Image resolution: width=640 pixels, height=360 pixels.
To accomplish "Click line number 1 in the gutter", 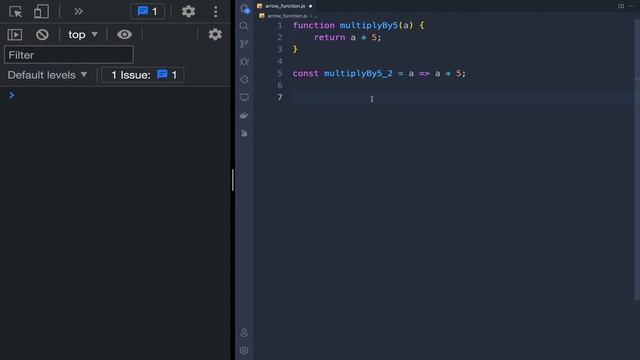I will (x=280, y=25).
